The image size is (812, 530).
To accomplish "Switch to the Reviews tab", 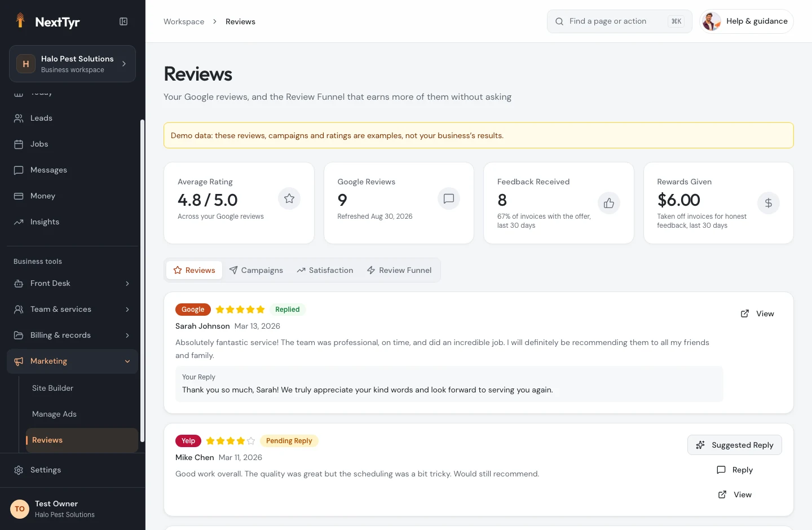I will tap(194, 270).
